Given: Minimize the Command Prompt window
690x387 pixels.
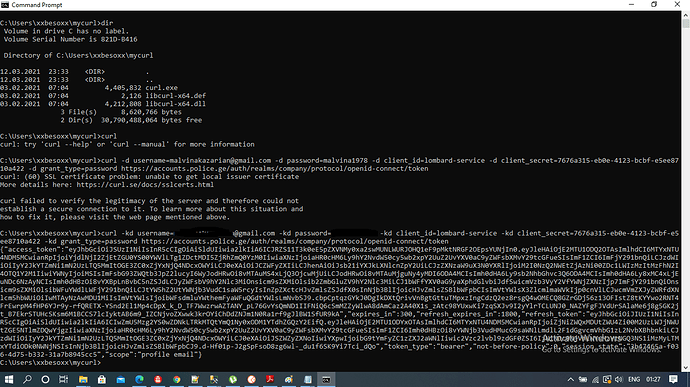Looking at the screenshot, I should pos(631,4).
